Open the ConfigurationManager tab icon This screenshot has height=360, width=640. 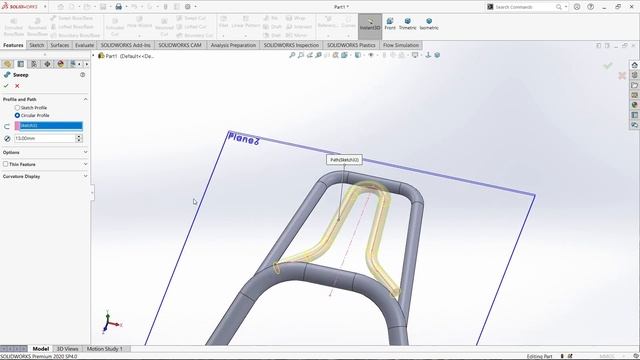point(34,64)
